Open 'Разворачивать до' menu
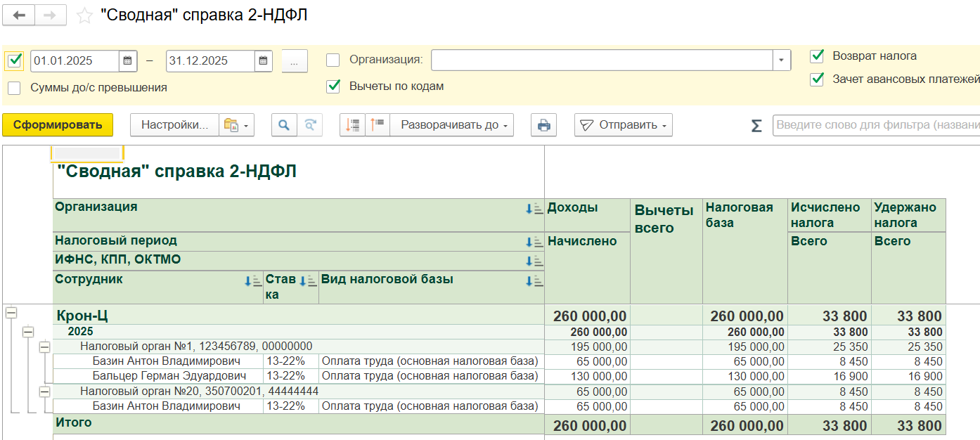Image resolution: width=980 pixels, height=440 pixels. (452, 125)
